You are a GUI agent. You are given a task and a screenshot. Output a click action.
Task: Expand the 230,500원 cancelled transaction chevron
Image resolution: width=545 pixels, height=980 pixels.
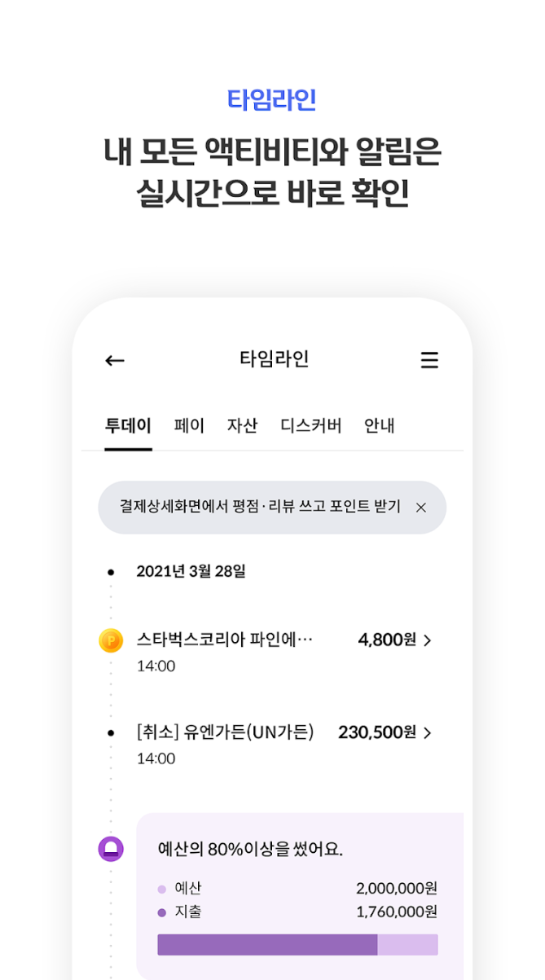[428, 732]
